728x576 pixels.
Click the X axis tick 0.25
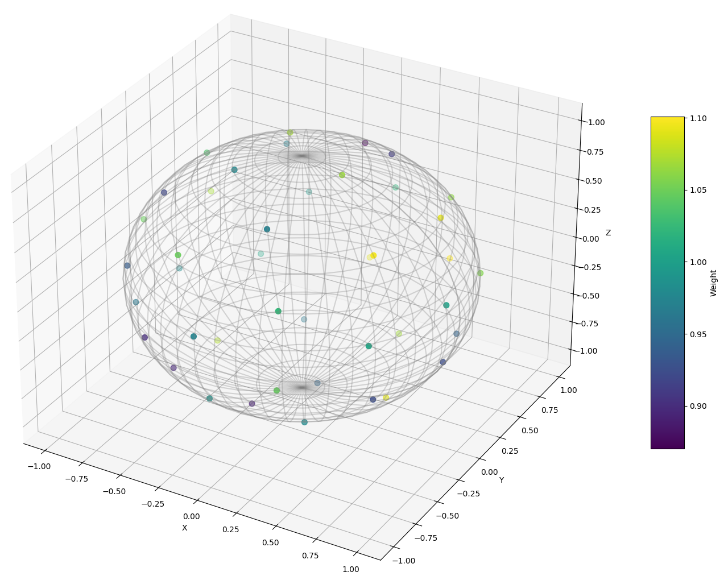pyautogui.click(x=230, y=529)
